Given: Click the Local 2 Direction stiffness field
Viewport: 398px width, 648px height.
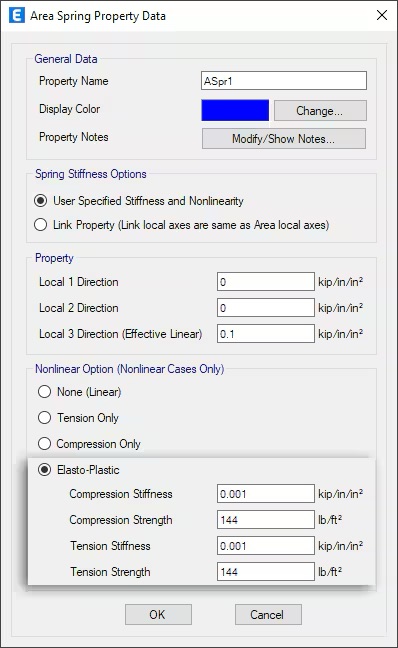Looking at the screenshot, I should point(266,308).
